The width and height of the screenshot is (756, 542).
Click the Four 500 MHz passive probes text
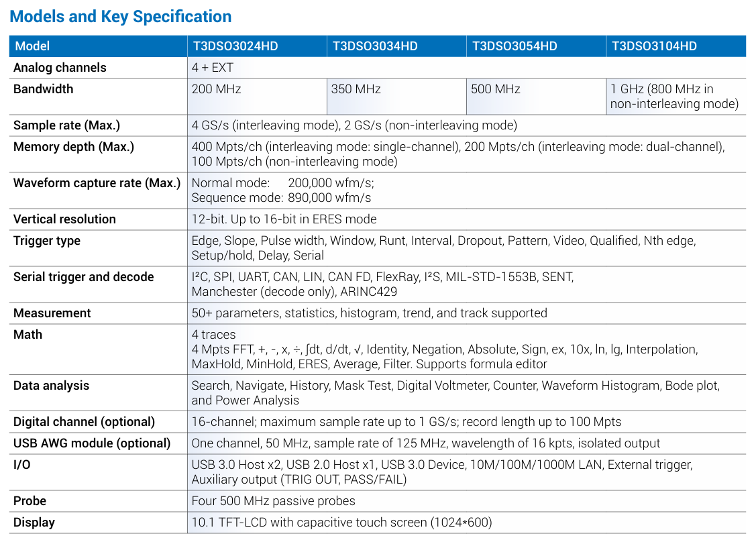(x=273, y=501)
